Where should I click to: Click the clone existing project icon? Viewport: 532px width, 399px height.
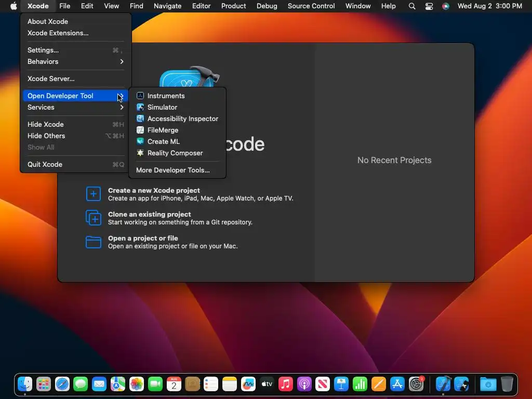[94, 218]
